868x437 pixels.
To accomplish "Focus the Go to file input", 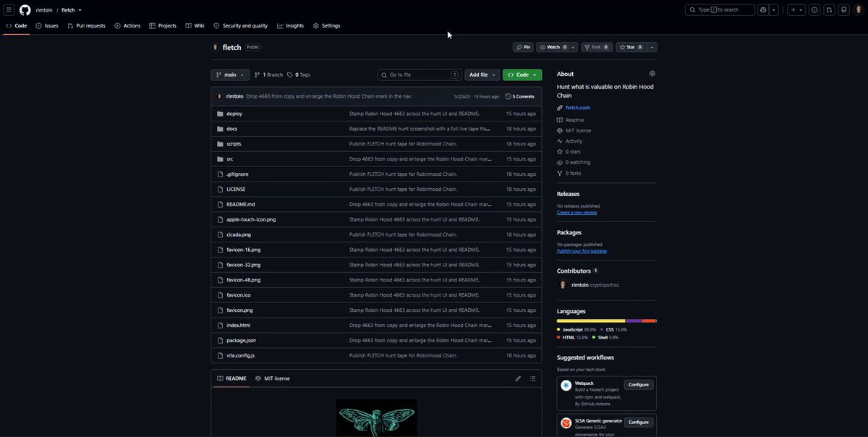I will pyautogui.click(x=420, y=75).
